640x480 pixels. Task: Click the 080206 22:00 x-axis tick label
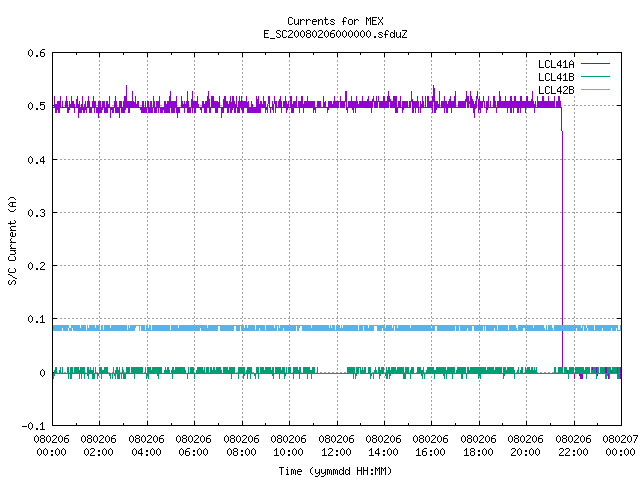[x=573, y=446]
